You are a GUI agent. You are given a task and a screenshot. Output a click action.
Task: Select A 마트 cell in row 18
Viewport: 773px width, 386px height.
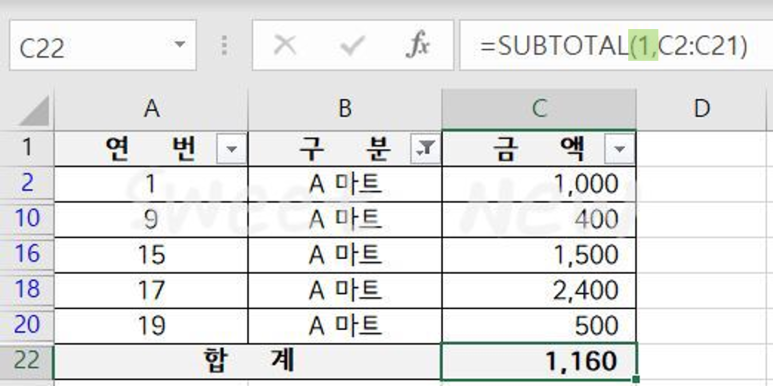click(345, 290)
